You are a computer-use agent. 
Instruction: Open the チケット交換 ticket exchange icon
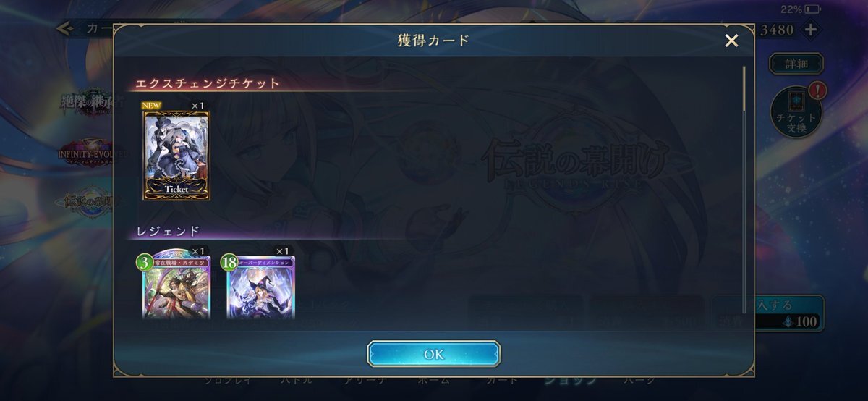pyautogui.click(x=796, y=111)
